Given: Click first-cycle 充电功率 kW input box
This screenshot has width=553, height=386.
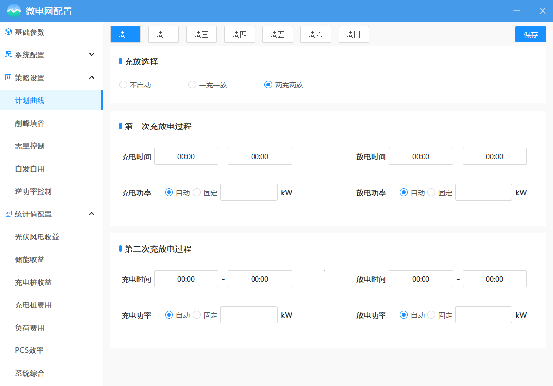Looking at the screenshot, I should coord(249,192).
